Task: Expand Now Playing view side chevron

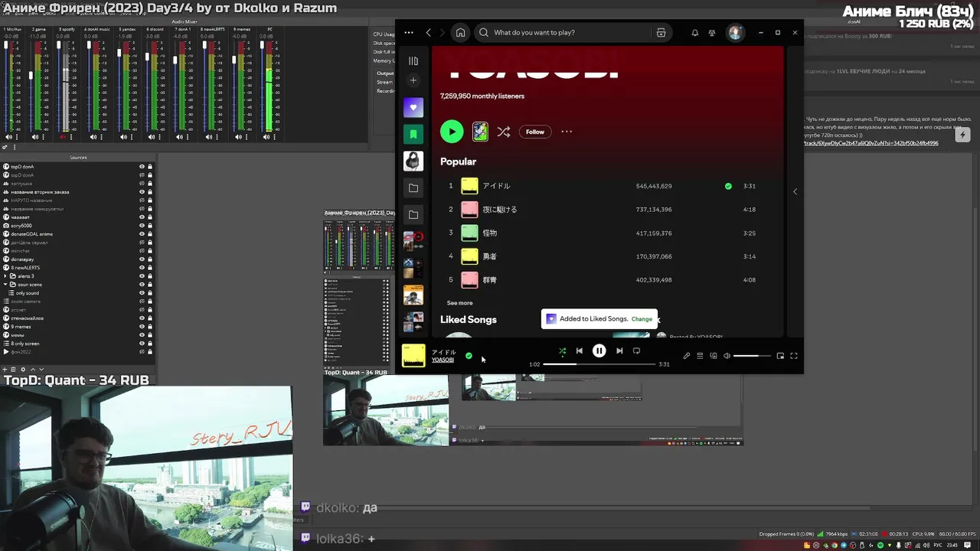Action: [795, 191]
